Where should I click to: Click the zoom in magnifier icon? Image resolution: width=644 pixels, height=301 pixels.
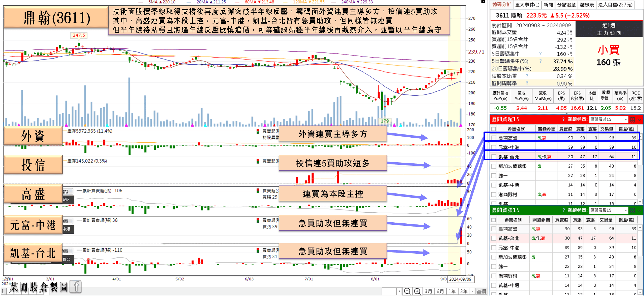pos(417,291)
